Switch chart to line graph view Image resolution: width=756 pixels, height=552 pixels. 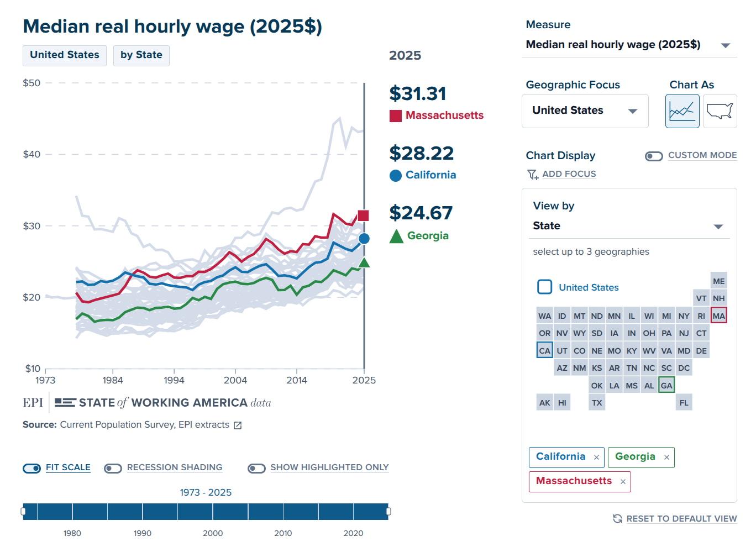coord(682,111)
